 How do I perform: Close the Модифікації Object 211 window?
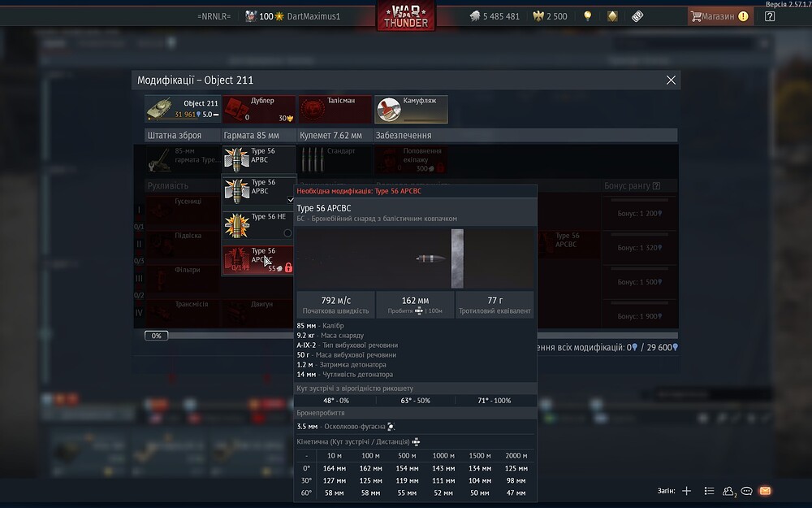pos(671,80)
